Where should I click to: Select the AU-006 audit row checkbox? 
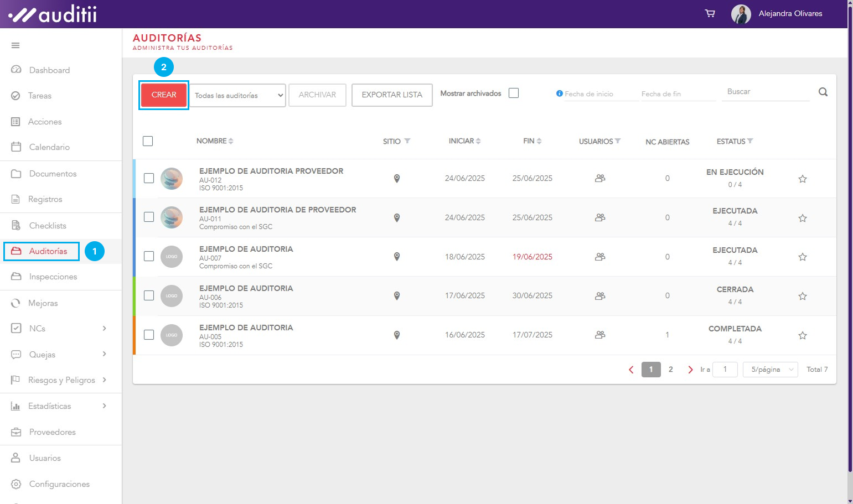149,295
